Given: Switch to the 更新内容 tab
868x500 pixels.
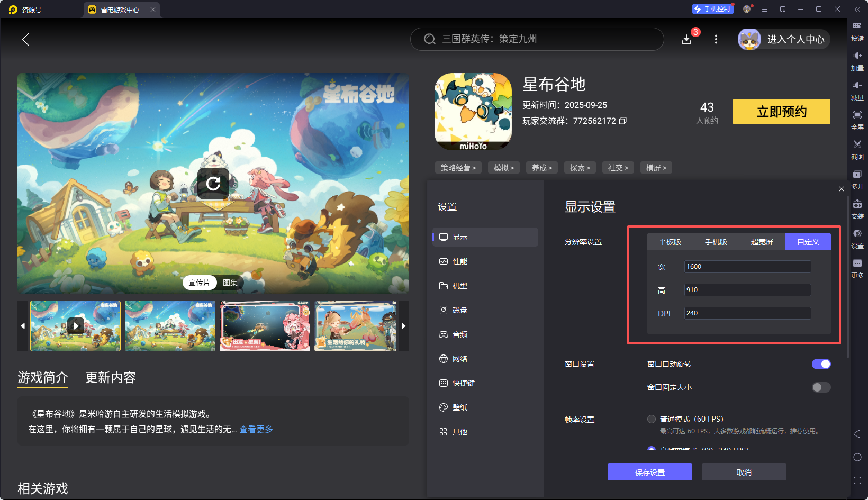Looking at the screenshot, I should (x=110, y=377).
